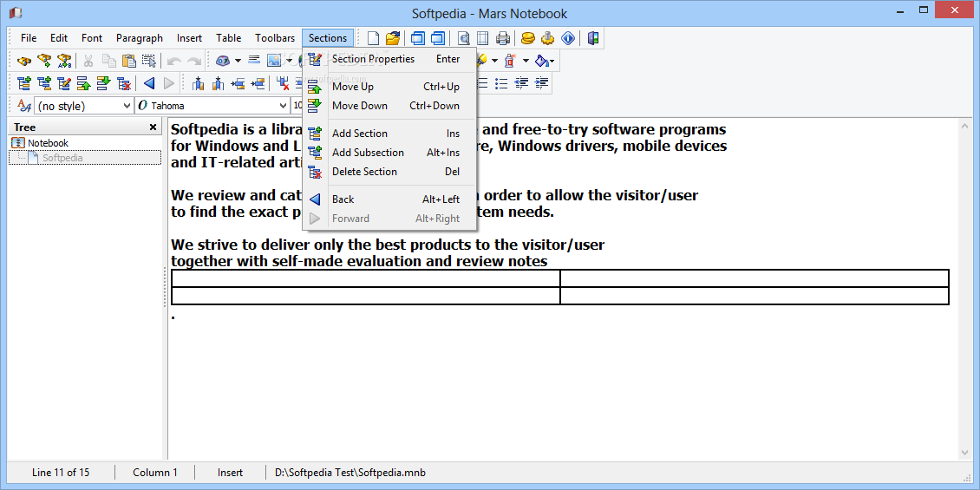Image resolution: width=980 pixels, height=490 pixels.
Task: Choose Move Down from Sections menu
Action: pos(389,106)
